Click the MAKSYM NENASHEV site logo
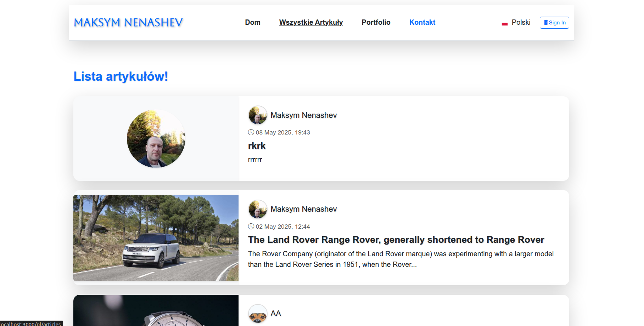644x326 pixels. pyautogui.click(x=128, y=23)
